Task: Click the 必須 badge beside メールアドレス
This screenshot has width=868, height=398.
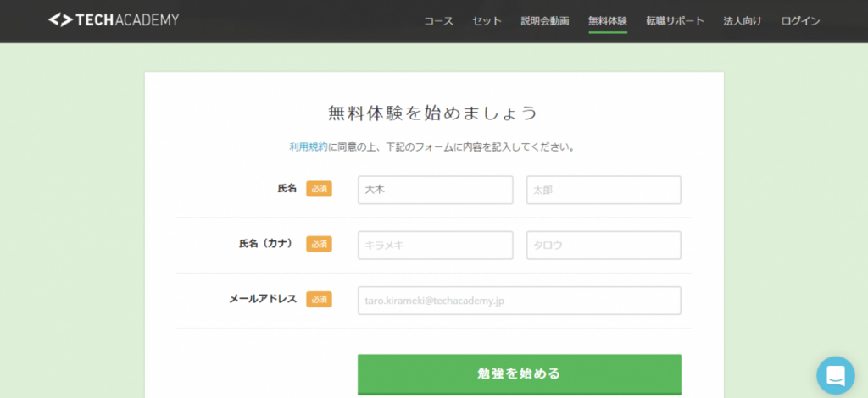Action: tap(319, 300)
